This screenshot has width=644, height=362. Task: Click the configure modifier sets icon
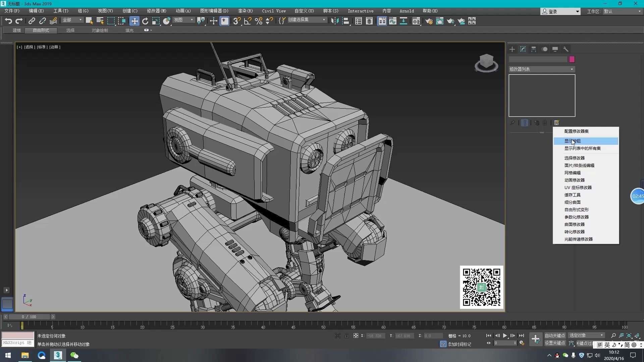click(x=556, y=123)
